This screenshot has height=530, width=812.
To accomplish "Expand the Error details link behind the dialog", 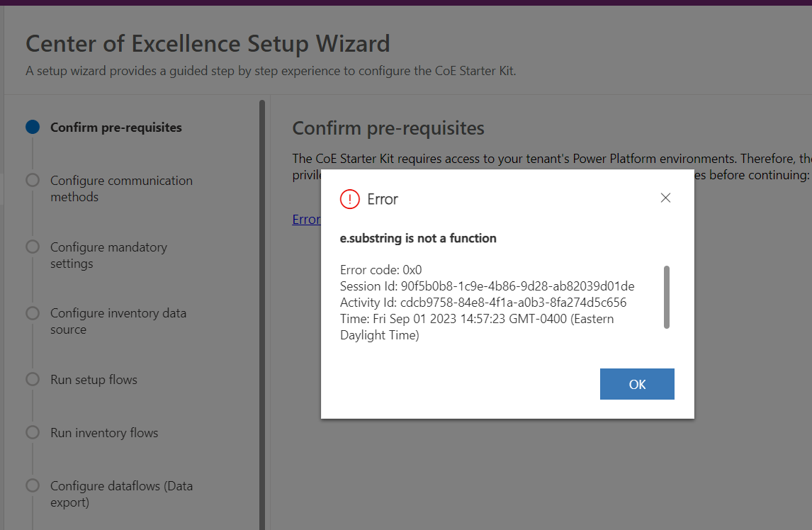I will click(x=305, y=219).
